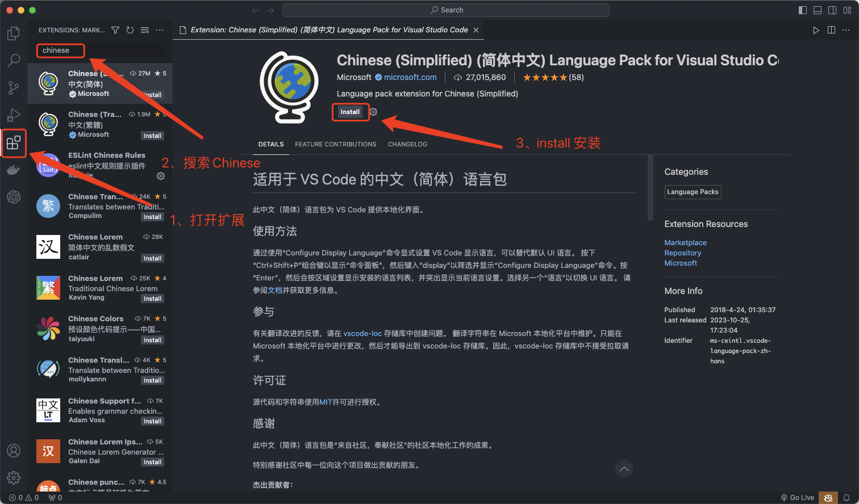Install Chinese Lorem by Kevin Yang
Image resolution: width=859 pixels, height=504 pixels.
click(152, 299)
